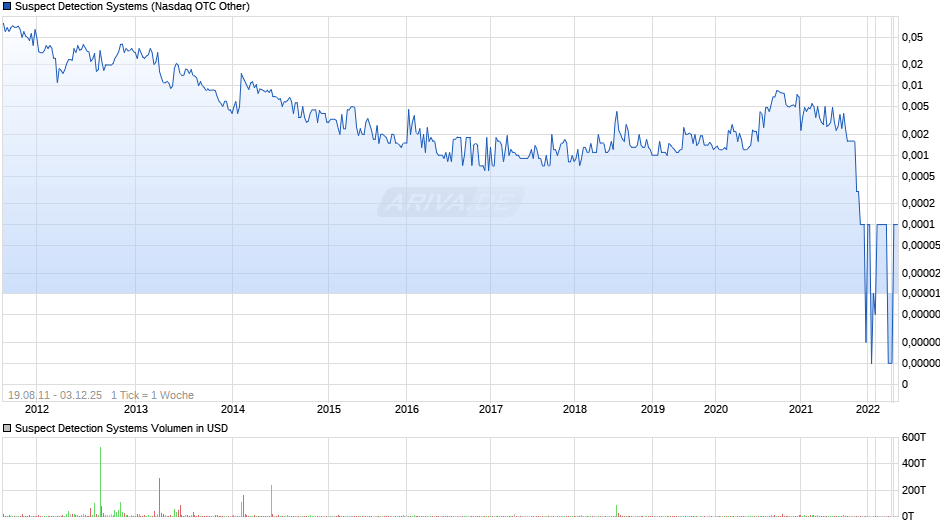Screen dimensions: 940x526
Task: Click the 2015 year label on the x-axis
Action: (x=329, y=409)
